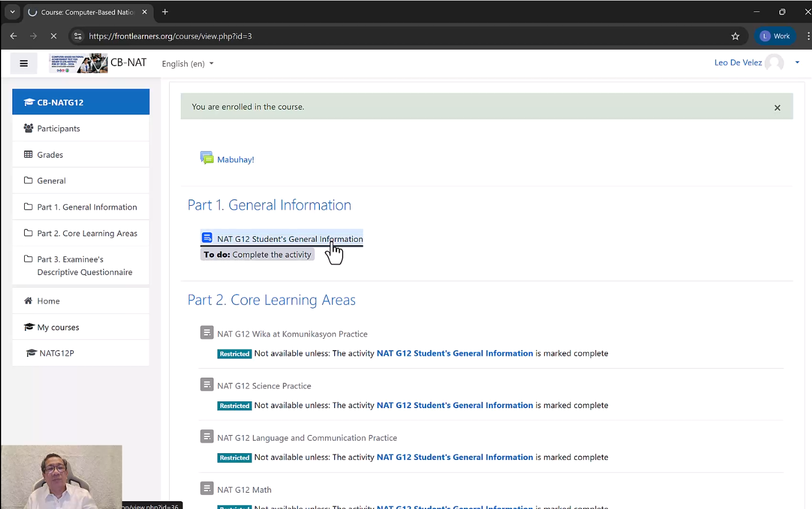Click the NAT G12 Student's General Information activity icon
The image size is (812, 509).
click(x=207, y=238)
